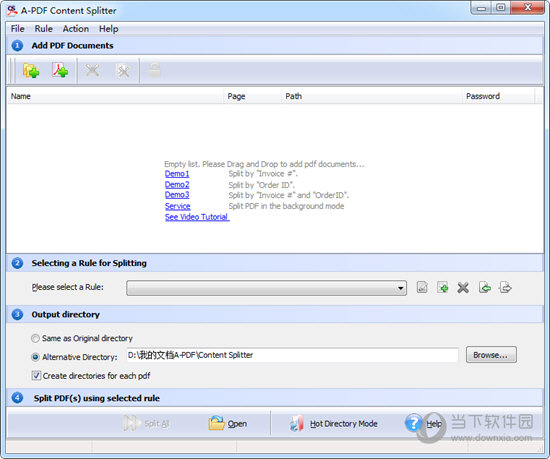Click the application icon in title bar

click(12, 11)
